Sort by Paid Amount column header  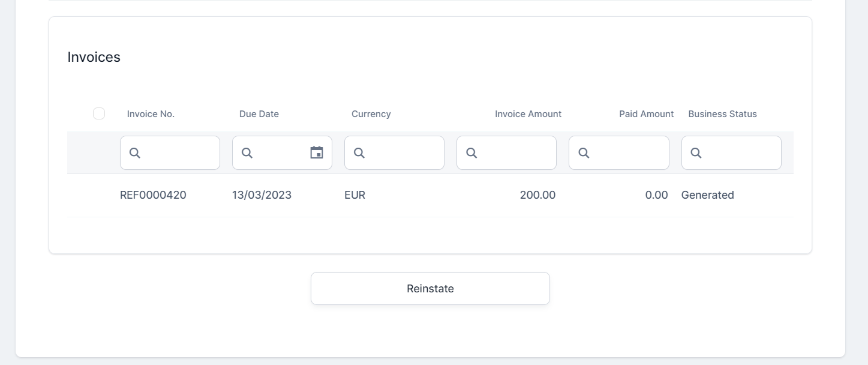[x=646, y=114]
